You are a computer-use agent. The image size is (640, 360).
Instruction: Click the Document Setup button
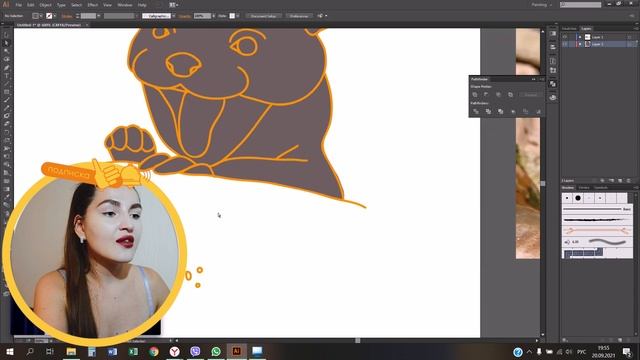tap(263, 16)
